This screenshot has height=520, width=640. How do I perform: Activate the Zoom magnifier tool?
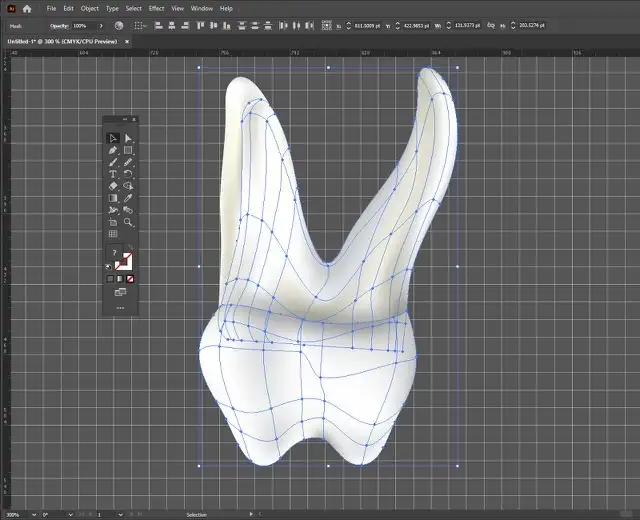pos(128,222)
